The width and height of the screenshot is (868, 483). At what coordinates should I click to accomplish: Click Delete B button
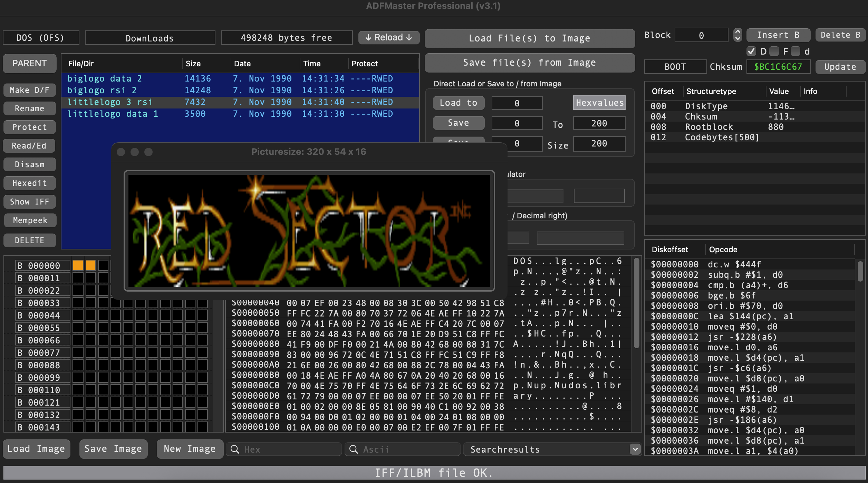tap(840, 35)
